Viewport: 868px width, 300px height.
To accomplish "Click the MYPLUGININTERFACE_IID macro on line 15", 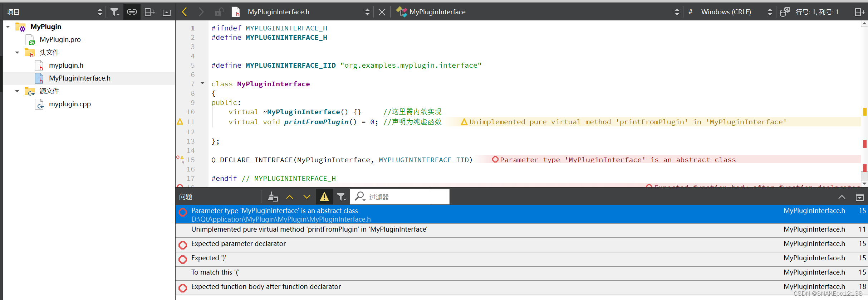I will (x=423, y=160).
